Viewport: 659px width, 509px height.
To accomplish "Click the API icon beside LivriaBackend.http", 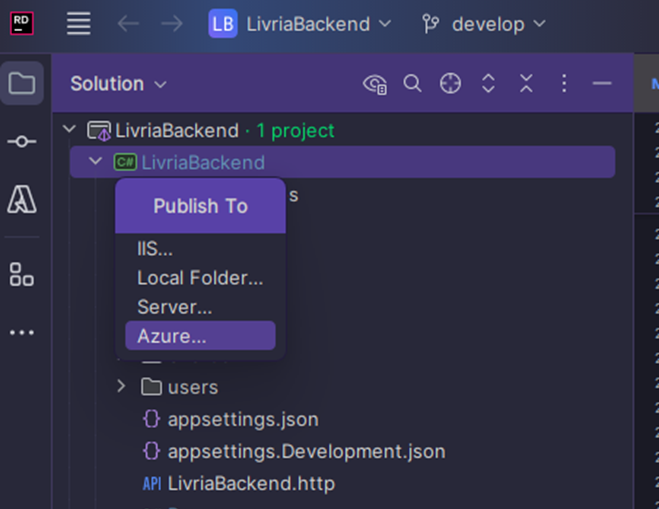I will tap(152, 484).
